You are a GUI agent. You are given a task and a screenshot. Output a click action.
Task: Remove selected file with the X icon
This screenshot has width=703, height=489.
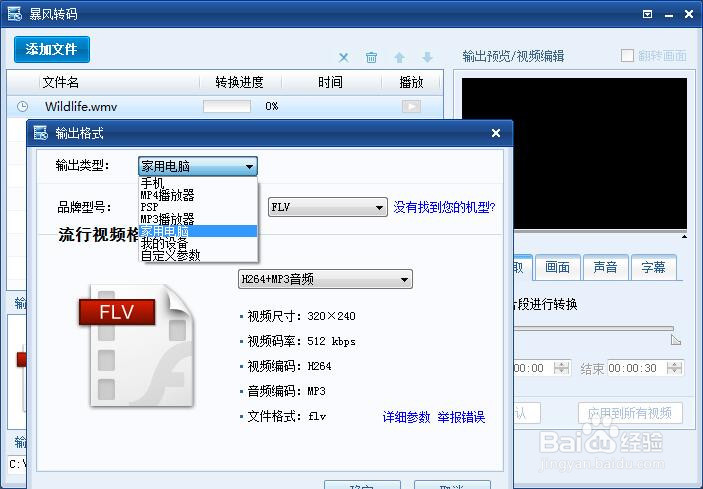tap(343, 57)
